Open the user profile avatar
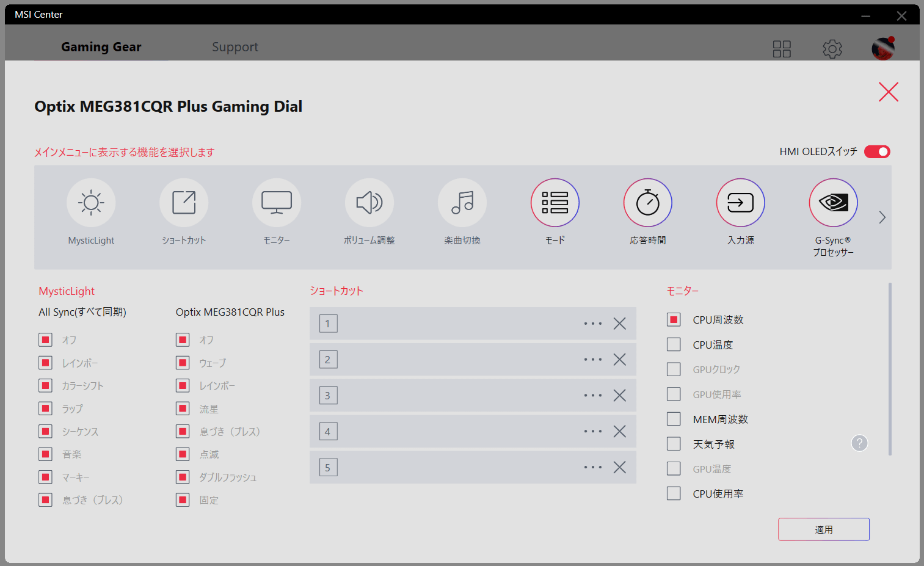924x566 pixels. tap(883, 48)
